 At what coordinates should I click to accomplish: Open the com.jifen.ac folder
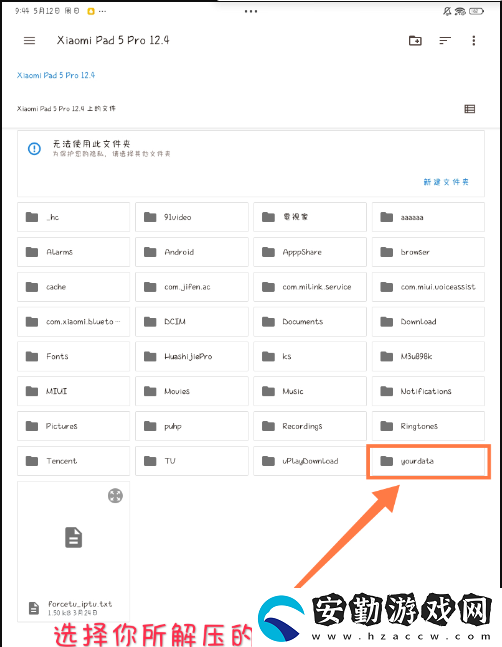coord(192,287)
